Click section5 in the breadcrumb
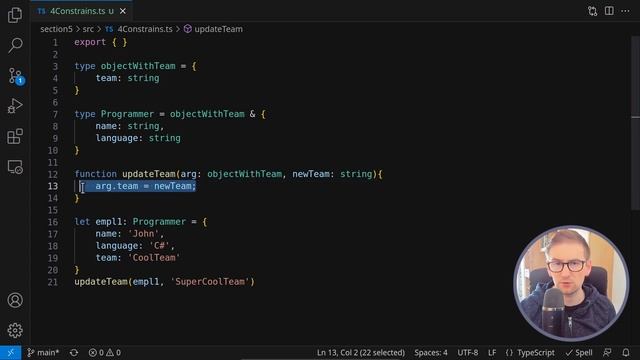 click(56, 29)
